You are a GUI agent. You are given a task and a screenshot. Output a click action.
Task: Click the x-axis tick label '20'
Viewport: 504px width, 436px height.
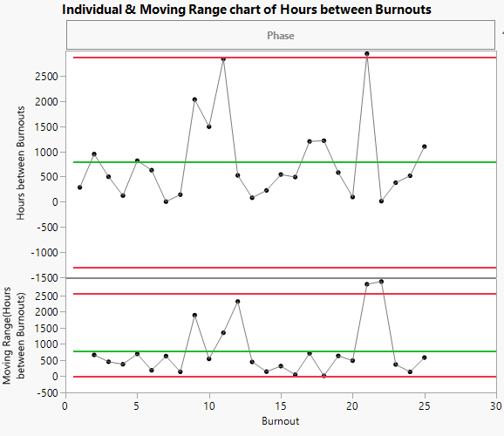click(352, 406)
